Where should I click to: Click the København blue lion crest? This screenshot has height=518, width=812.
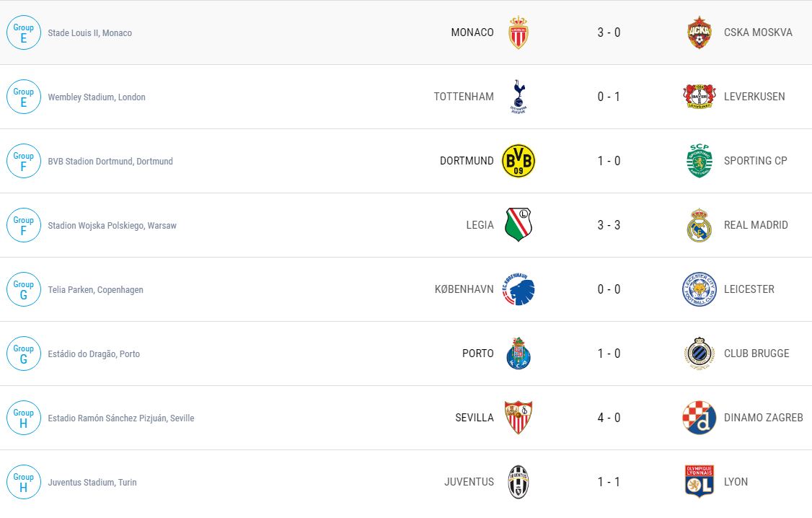pyautogui.click(x=518, y=289)
